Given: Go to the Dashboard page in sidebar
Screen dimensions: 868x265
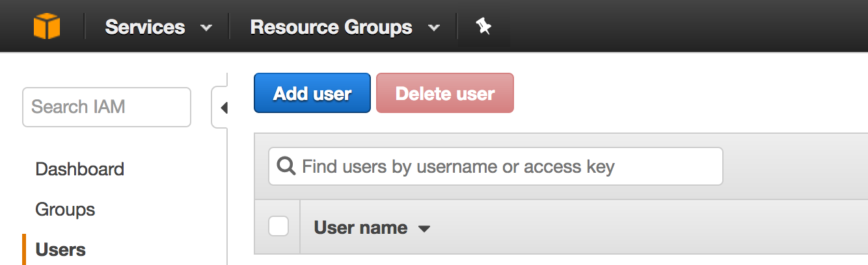Looking at the screenshot, I should tap(79, 170).
